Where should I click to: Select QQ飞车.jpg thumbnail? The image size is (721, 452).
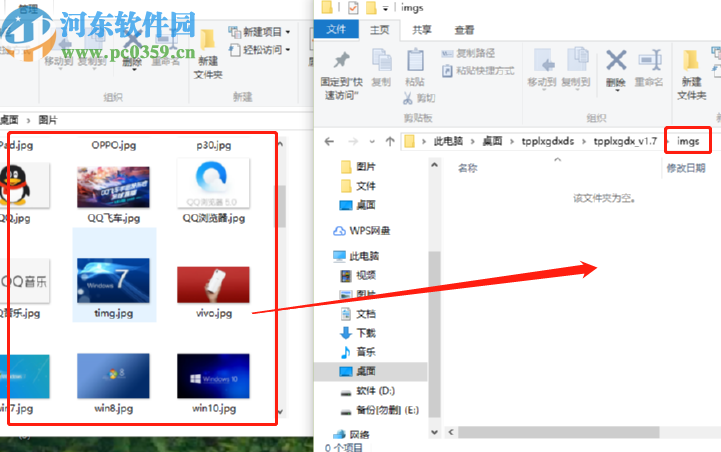pyautogui.click(x=113, y=187)
